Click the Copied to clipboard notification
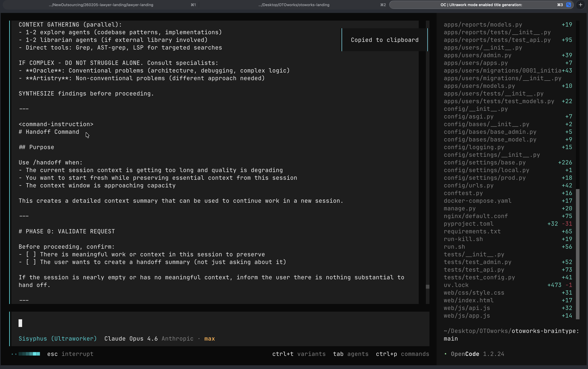 tap(384, 40)
